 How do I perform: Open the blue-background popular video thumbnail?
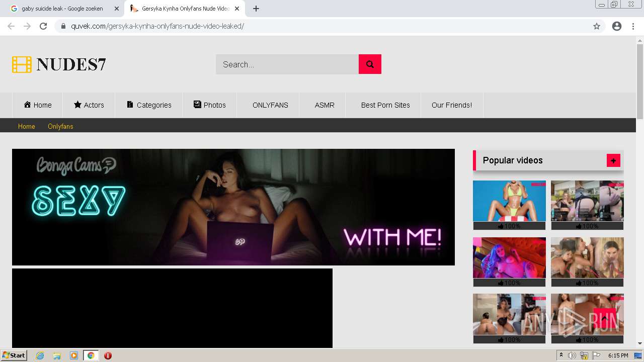pos(509,201)
